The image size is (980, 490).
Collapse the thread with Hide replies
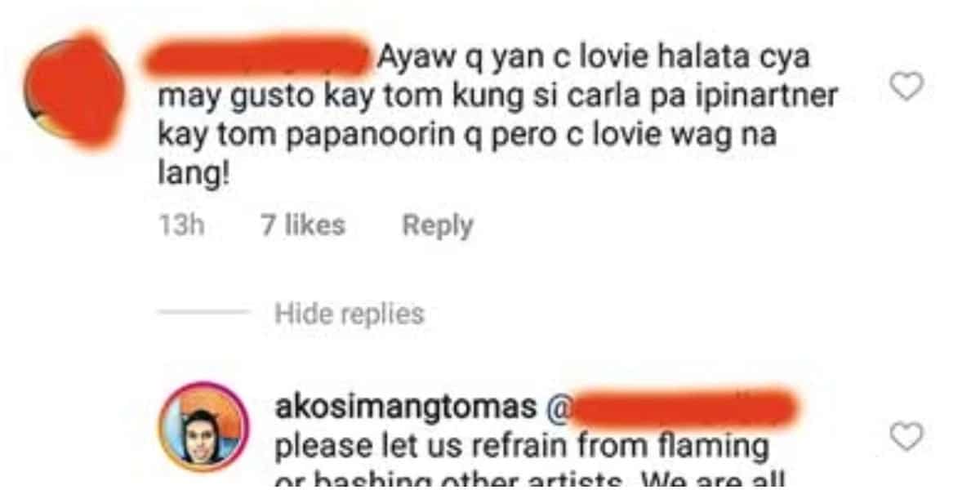pyautogui.click(x=350, y=314)
